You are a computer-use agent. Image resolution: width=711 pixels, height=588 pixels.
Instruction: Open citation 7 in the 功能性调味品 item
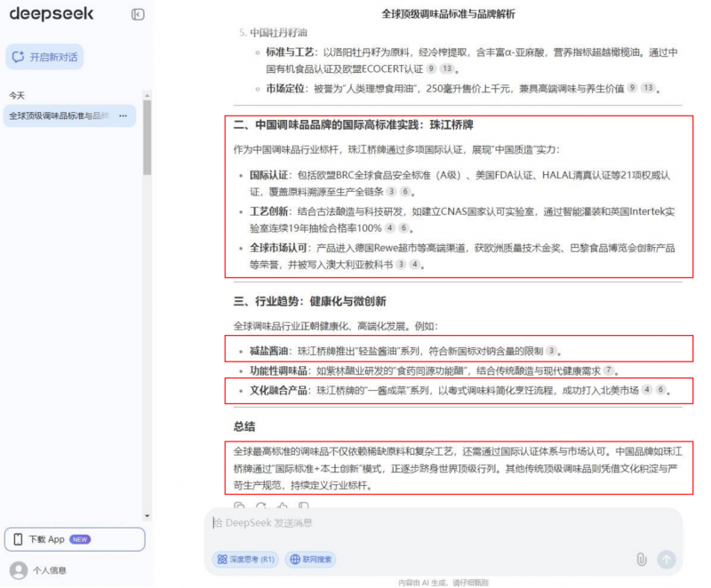tap(609, 370)
